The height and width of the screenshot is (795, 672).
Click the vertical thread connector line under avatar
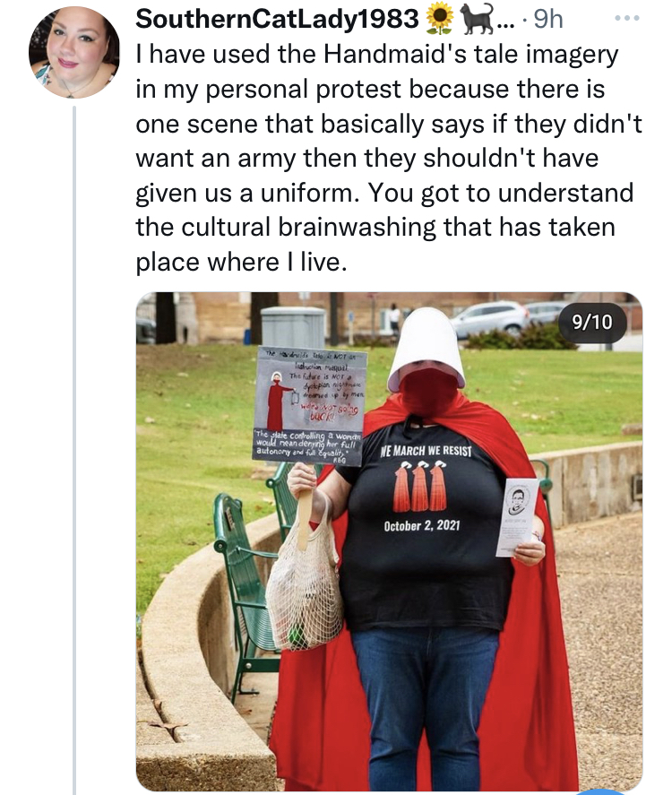point(74,450)
